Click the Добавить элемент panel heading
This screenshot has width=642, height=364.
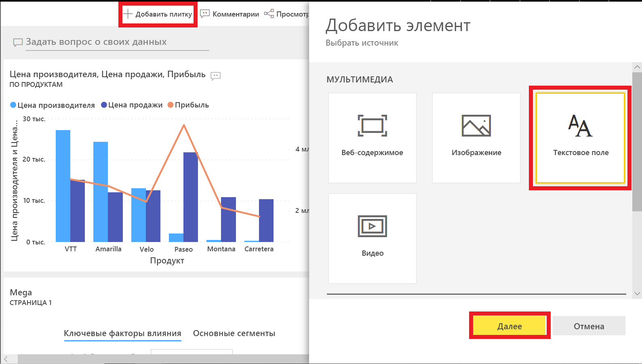398,25
